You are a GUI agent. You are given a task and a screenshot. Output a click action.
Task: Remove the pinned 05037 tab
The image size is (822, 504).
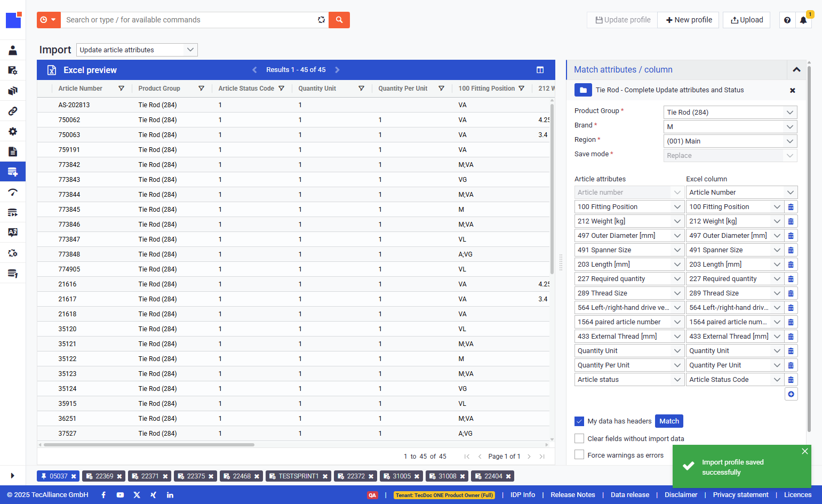click(74, 476)
